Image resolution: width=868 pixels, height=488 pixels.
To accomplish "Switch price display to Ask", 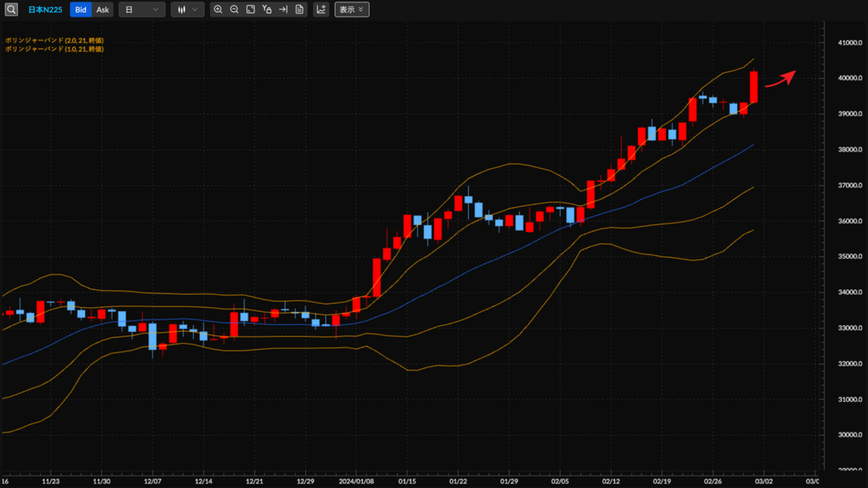I will pyautogui.click(x=102, y=10).
